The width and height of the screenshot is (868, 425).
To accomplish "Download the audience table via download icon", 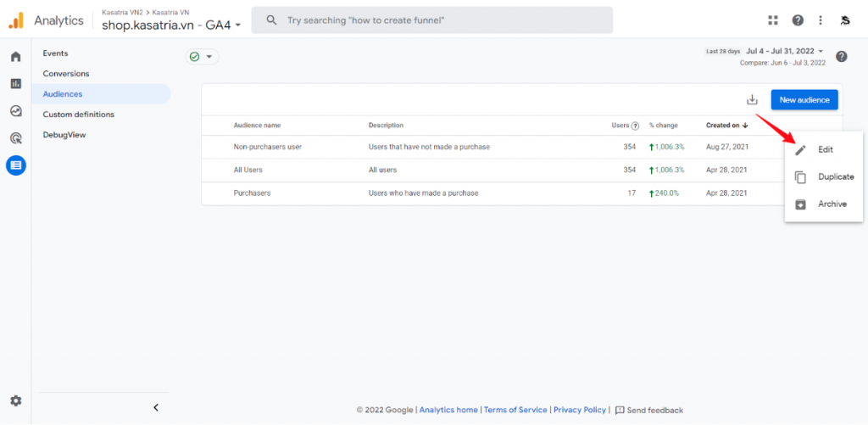I will pos(752,100).
